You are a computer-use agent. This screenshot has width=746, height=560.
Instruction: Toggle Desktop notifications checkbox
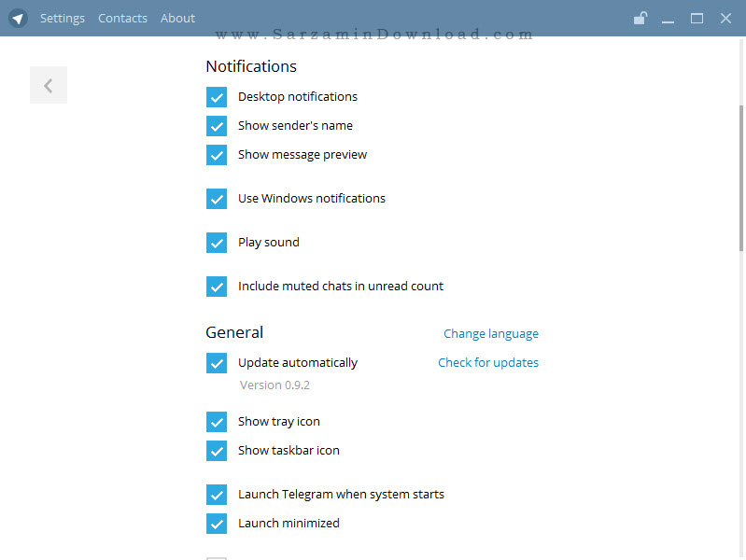(217, 97)
